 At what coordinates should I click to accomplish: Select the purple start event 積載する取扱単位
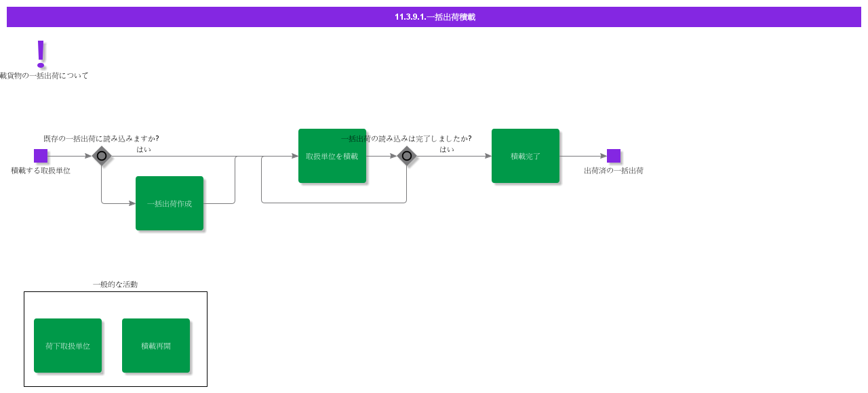(41, 156)
